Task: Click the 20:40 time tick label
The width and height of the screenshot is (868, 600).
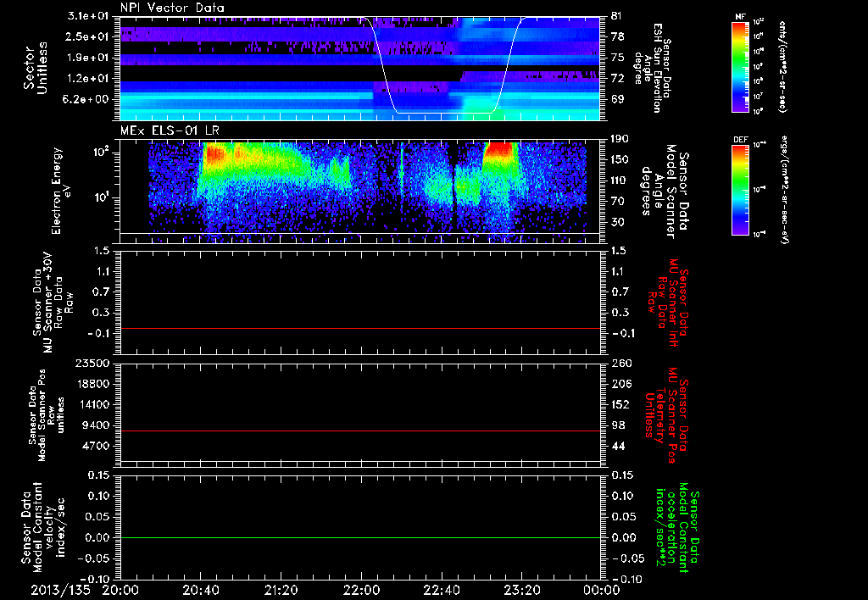Action: [x=200, y=590]
